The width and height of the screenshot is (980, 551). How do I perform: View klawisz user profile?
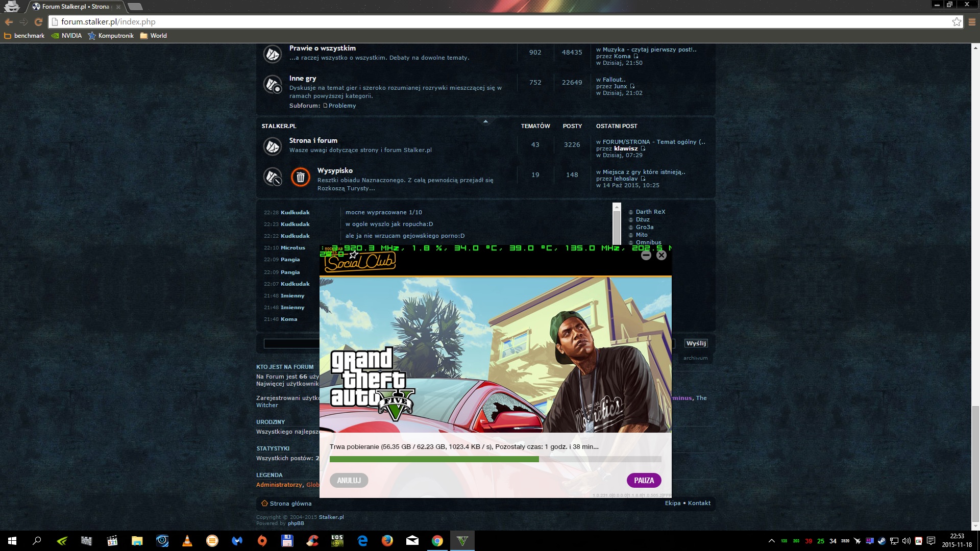tap(626, 148)
